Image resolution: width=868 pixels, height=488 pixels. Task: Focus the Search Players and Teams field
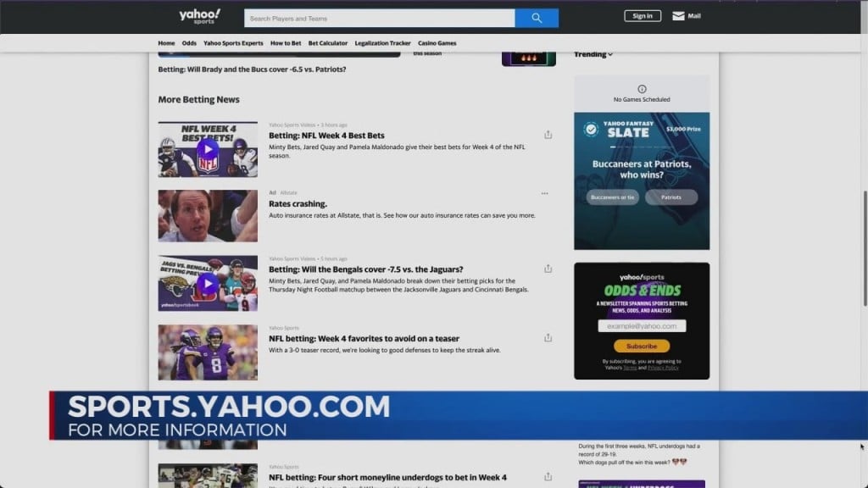(379, 19)
